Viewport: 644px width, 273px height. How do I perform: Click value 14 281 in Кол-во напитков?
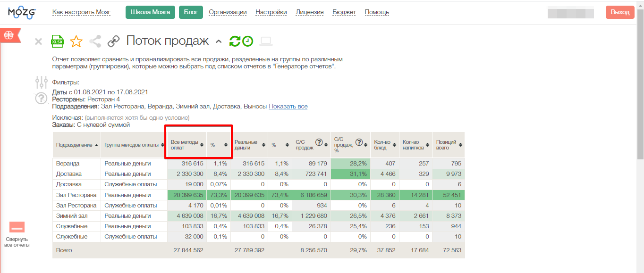point(415,195)
